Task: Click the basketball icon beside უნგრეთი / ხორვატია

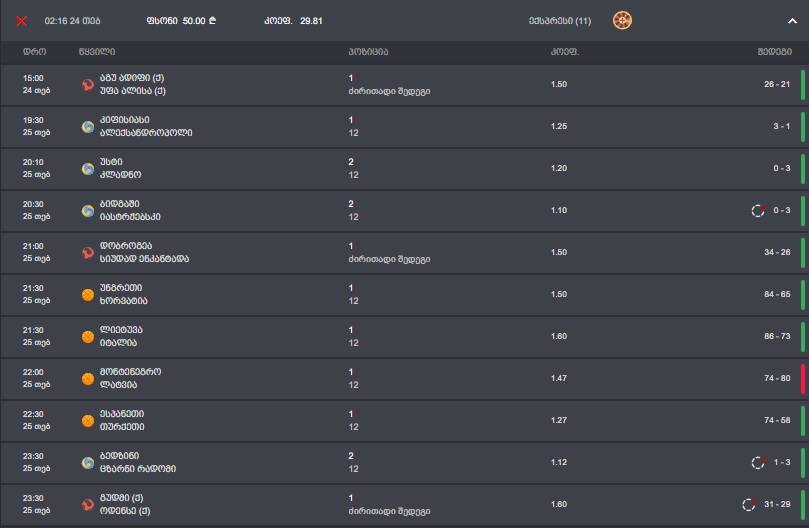Action: pyautogui.click(x=88, y=295)
